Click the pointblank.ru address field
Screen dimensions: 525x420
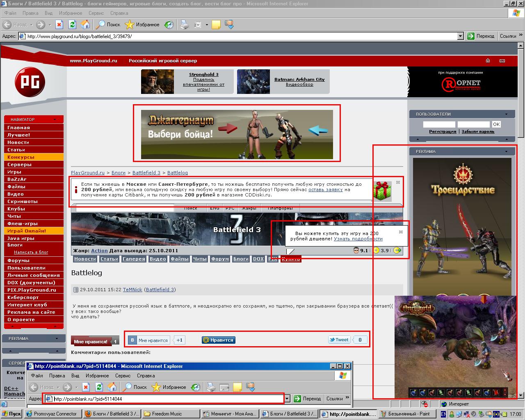(x=164, y=399)
